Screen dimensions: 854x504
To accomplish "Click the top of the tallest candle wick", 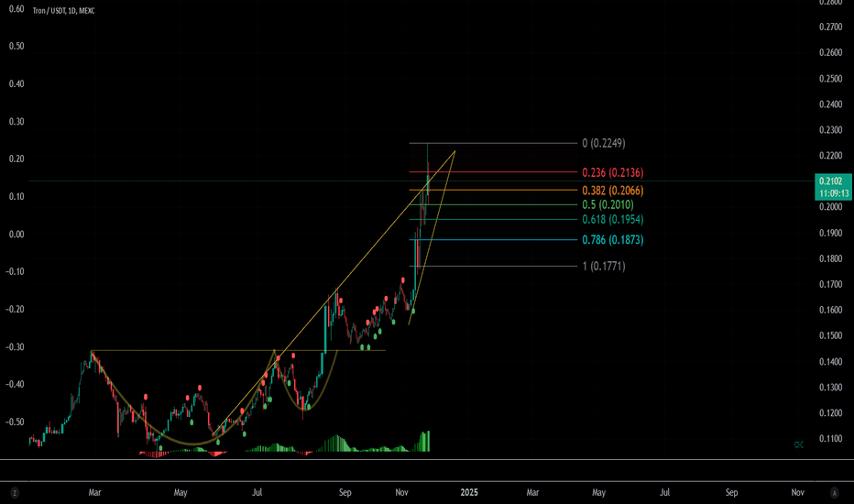I will pyautogui.click(x=427, y=144).
